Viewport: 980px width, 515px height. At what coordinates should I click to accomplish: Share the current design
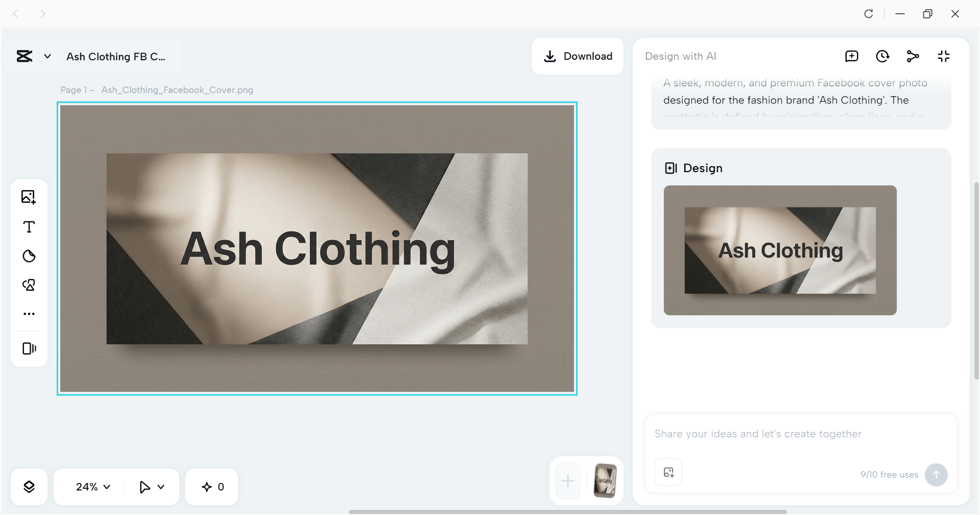tap(913, 56)
